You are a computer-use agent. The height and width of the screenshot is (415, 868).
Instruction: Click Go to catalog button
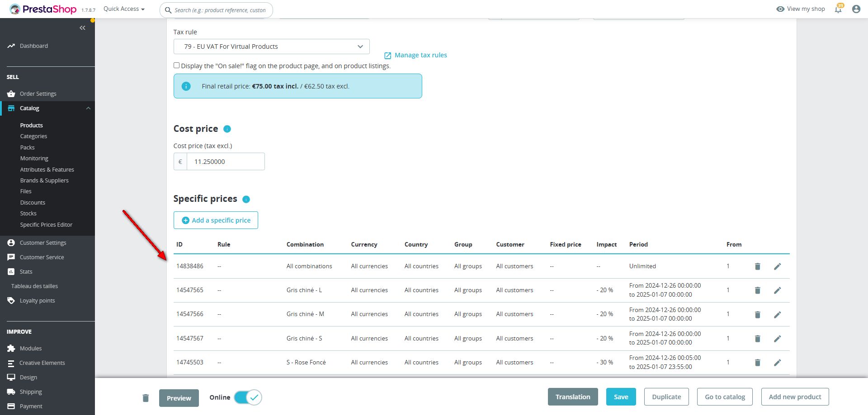point(725,397)
